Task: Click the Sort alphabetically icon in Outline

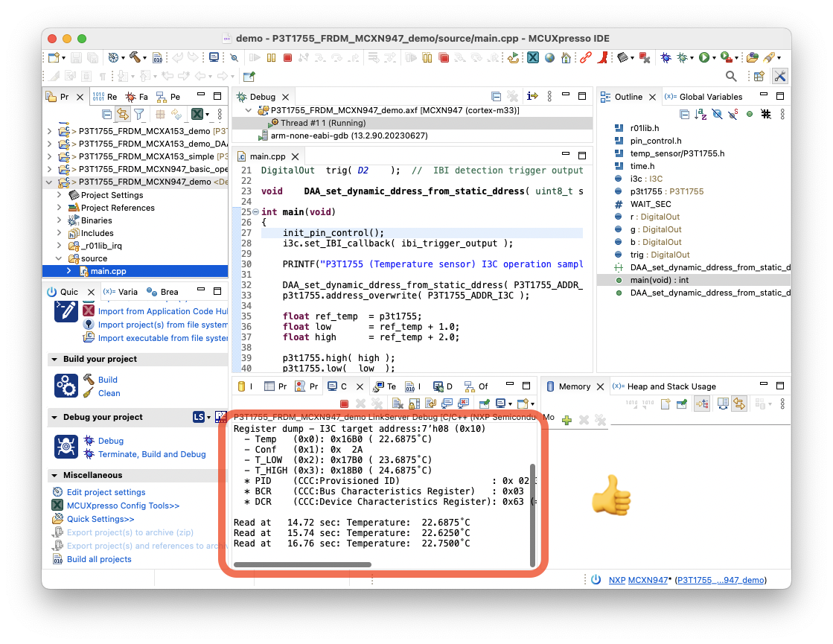Action: click(x=700, y=114)
